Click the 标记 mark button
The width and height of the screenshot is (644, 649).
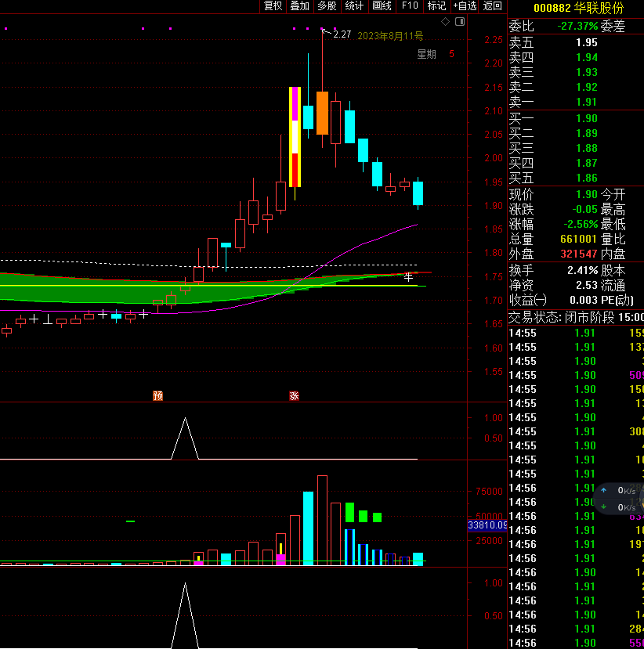click(436, 5)
